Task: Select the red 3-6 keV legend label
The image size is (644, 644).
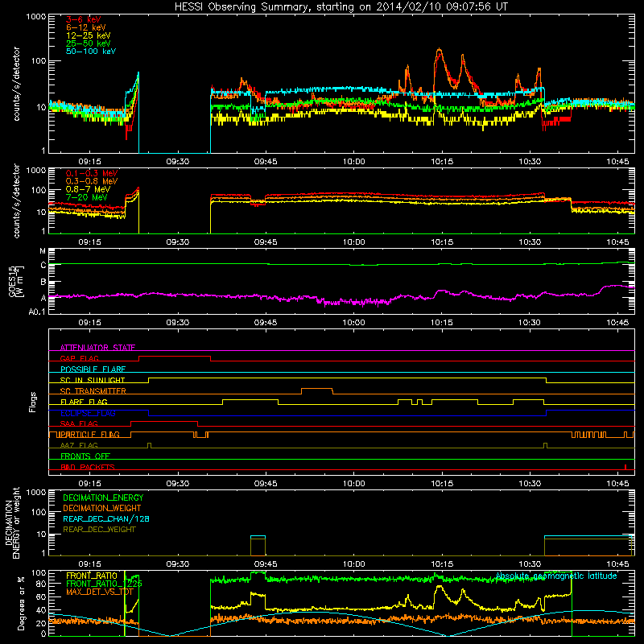Action: tap(84, 19)
